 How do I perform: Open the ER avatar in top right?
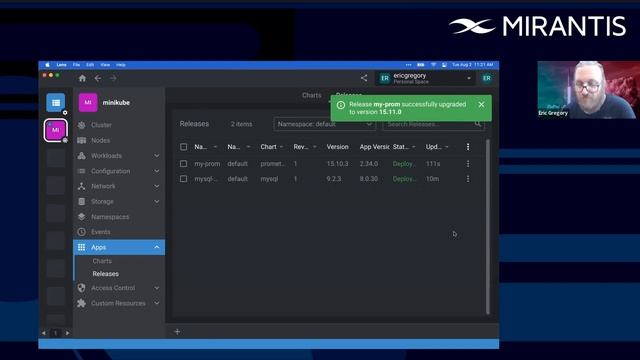click(x=487, y=78)
